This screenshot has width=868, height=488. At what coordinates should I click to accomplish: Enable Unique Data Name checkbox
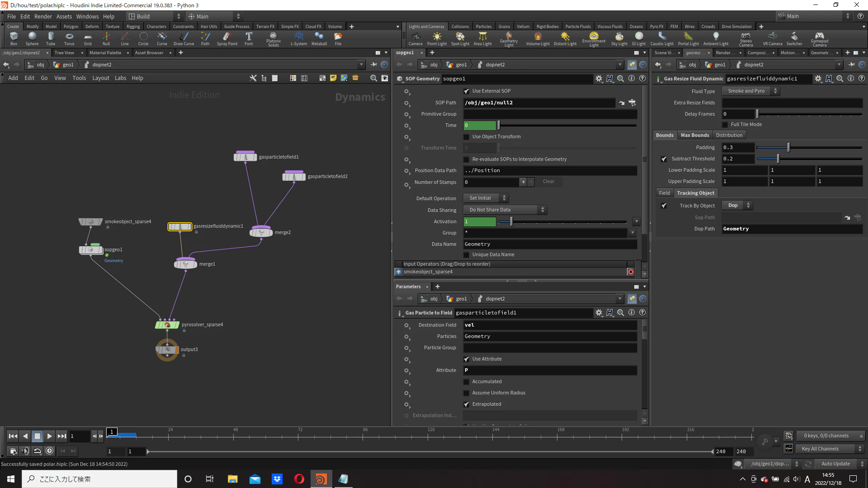pos(467,255)
